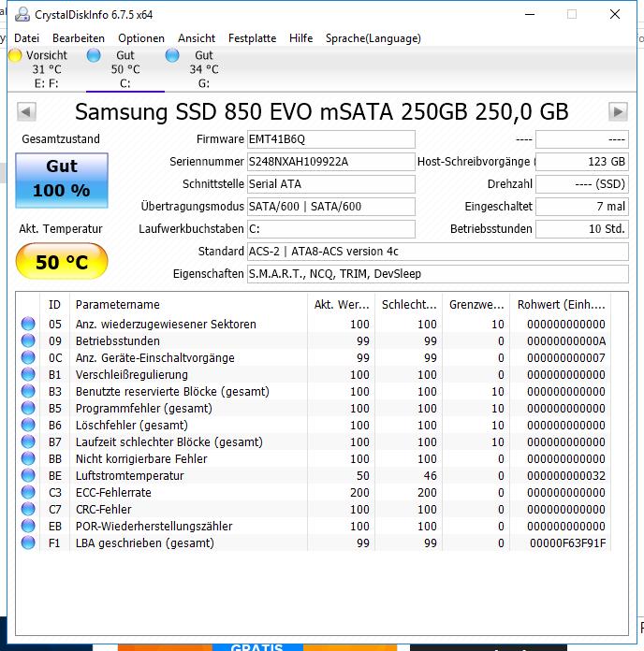Click status orb of Nicht korrigierbare Fehler

pyautogui.click(x=28, y=458)
